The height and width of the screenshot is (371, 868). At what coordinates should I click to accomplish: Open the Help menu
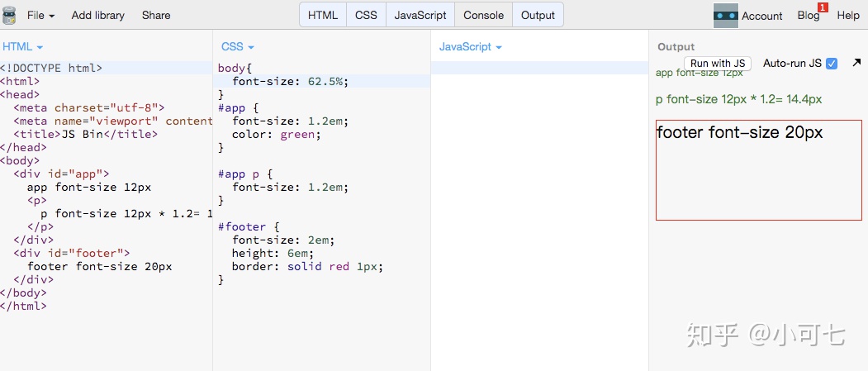click(848, 16)
